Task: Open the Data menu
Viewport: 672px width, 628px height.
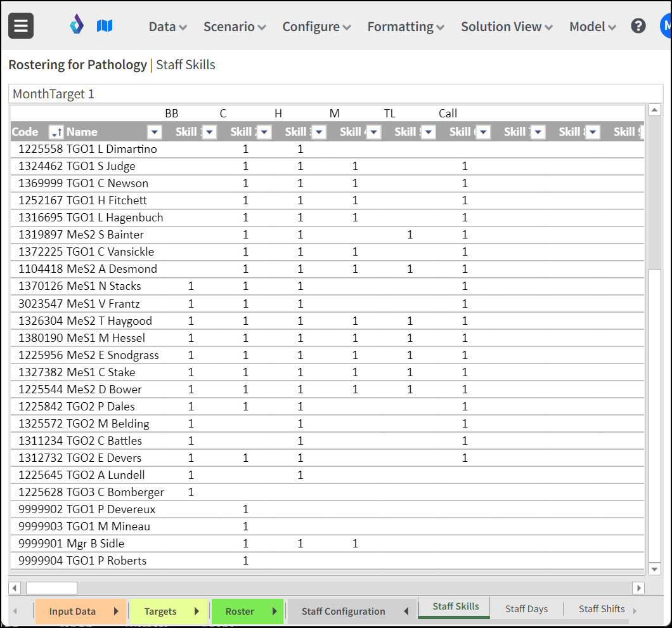Action: 167,27
